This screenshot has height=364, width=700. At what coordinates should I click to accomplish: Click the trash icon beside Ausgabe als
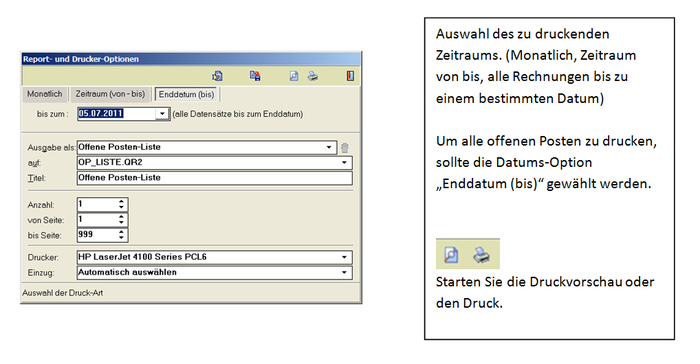[345, 147]
